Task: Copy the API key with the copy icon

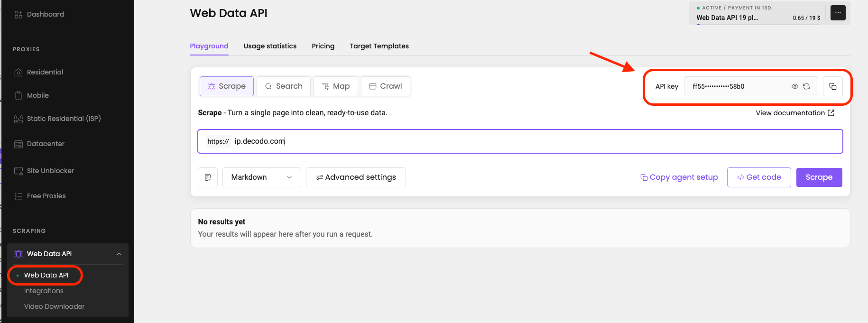Action: coord(832,86)
